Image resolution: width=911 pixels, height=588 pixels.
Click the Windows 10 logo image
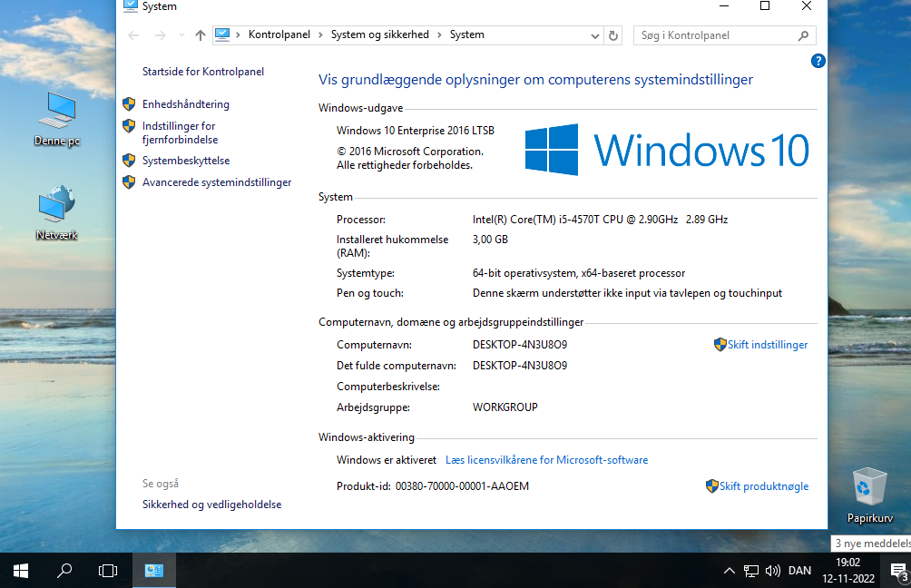pos(667,150)
